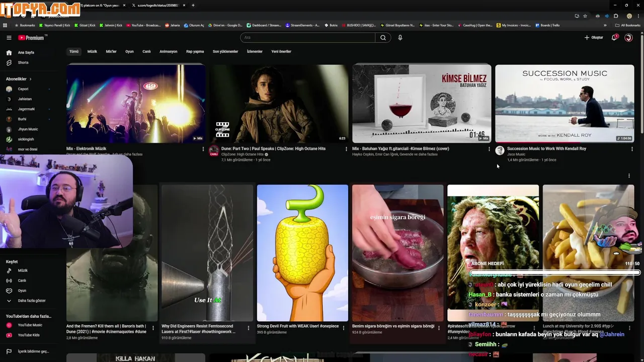Screen dimensions: 644x362
Task: Open options menu for Dune Part Two video
Action: 346,149
